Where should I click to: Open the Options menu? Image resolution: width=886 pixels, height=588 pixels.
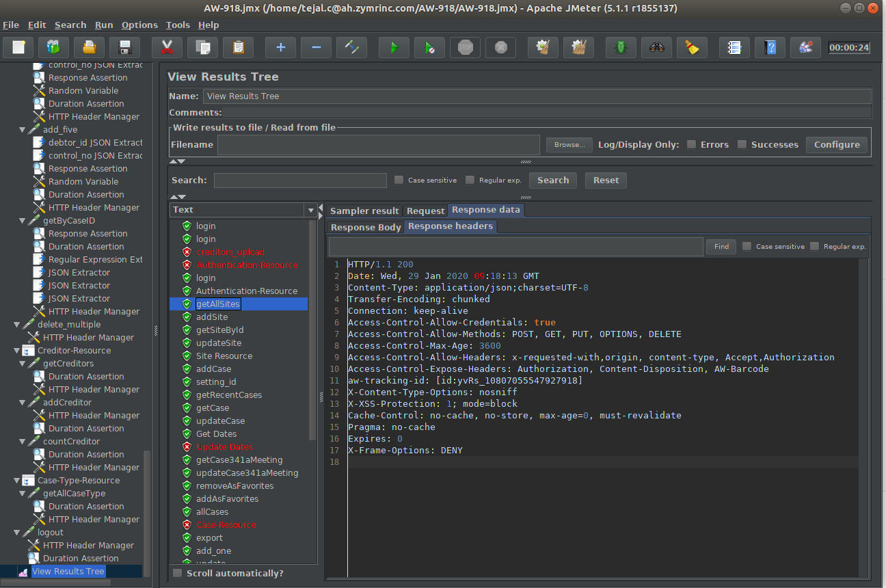(139, 25)
